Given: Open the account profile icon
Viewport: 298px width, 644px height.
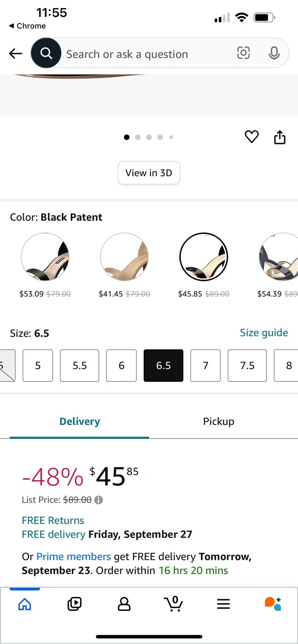Looking at the screenshot, I should pos(124,604).
